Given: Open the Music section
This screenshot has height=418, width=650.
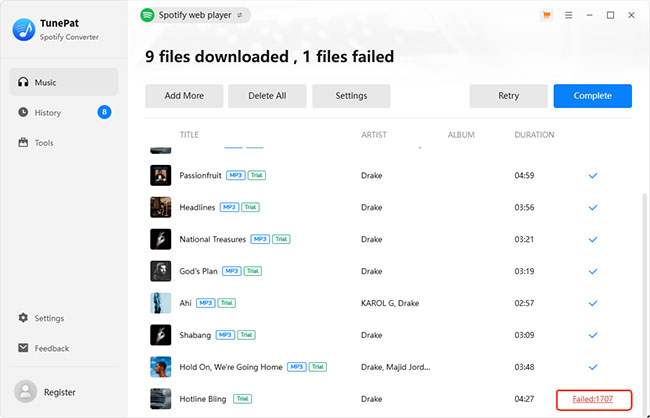Looking at the screenshot, I should click(x=64, y=82).
